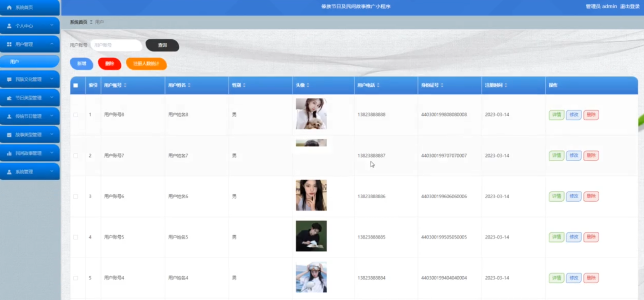
Task: Expand the 民间故事管理 menu chevron
Action: (x=51, y=153)
